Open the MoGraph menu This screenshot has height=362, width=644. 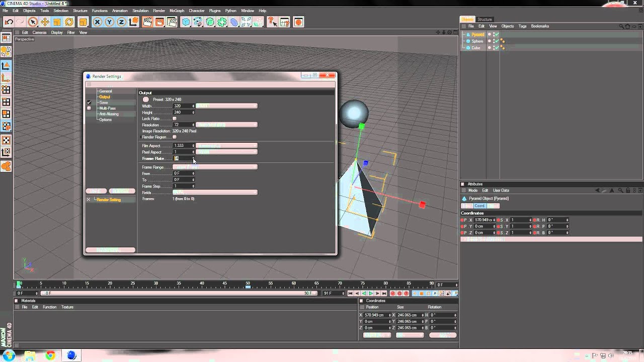point(177,11)
